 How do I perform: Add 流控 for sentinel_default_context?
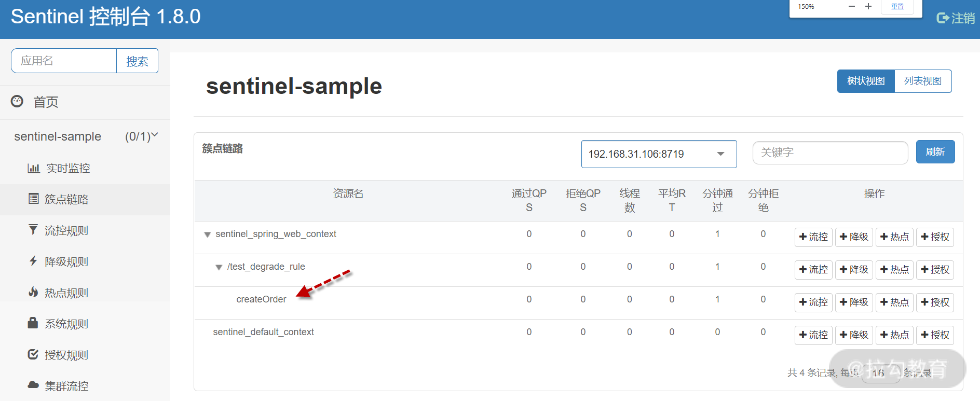click(814, 335)
